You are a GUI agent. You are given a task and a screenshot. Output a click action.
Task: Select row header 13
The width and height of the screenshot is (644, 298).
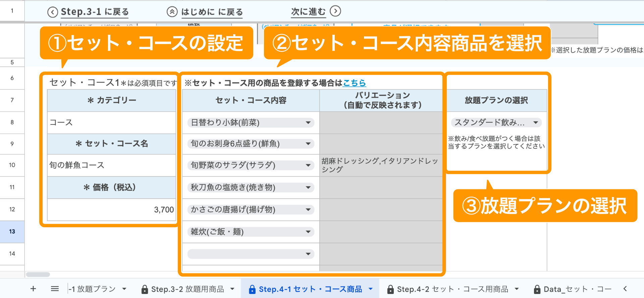[12, 232]
